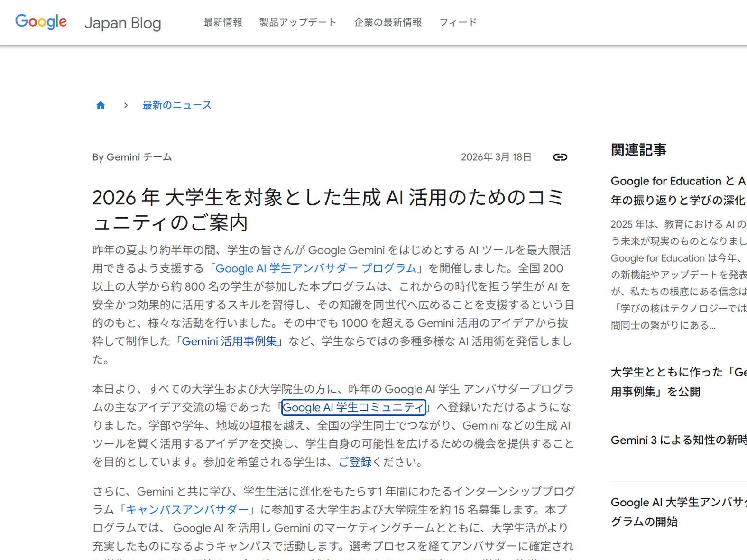Open the home icon in breadcrumb
The image size is (747, 560).
point(101,105)
